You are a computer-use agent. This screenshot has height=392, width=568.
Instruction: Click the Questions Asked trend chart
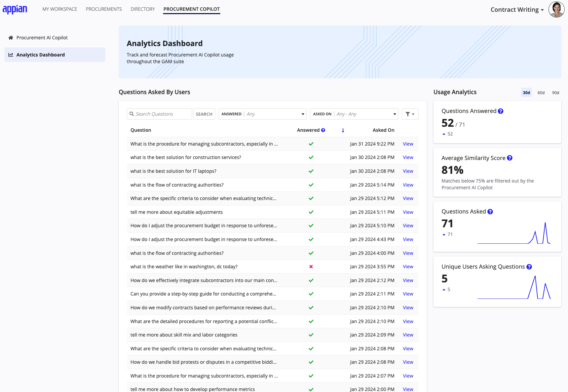tap(514, 233)
